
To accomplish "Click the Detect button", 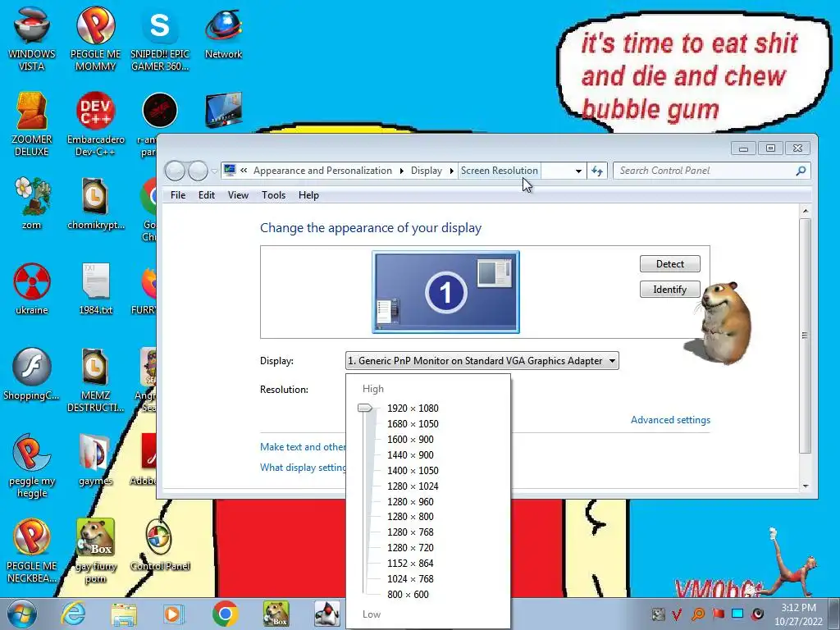I will click(669, 263).
